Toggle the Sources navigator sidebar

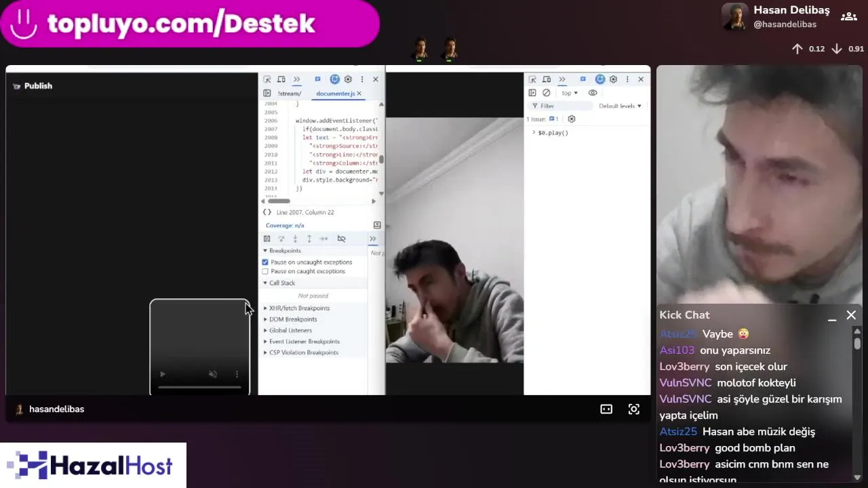[x=267, y=94]
